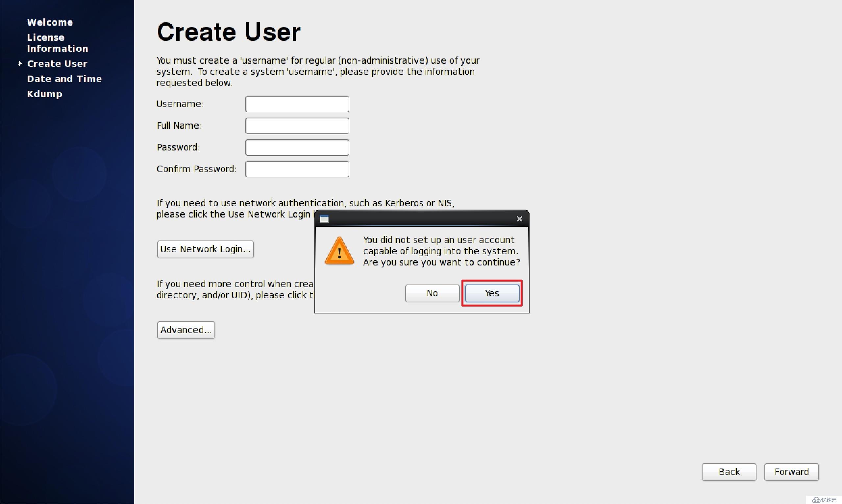Click the Password input field

pos(297,147)
